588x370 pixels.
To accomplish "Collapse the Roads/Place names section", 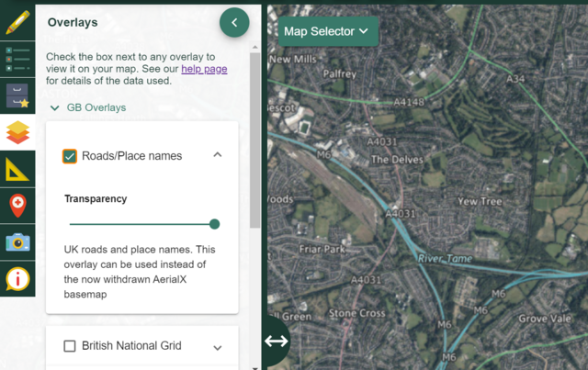I will tap(218, 155).
